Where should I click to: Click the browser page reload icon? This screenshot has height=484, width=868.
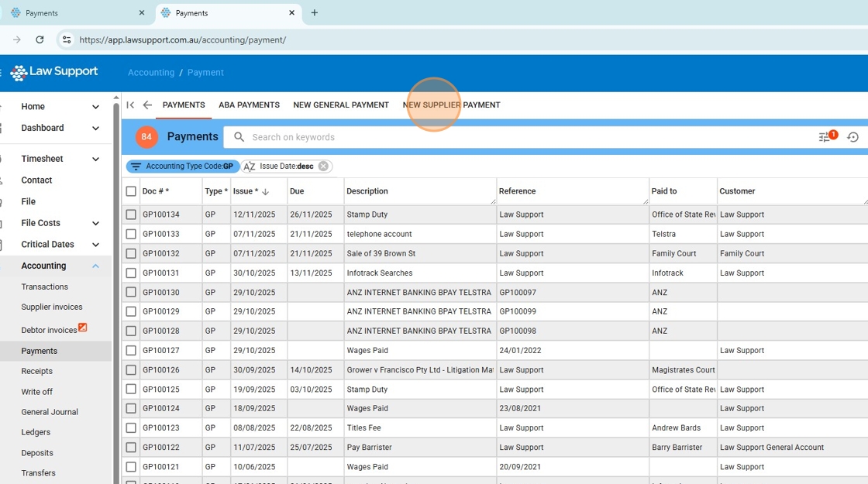pos(40,39)
